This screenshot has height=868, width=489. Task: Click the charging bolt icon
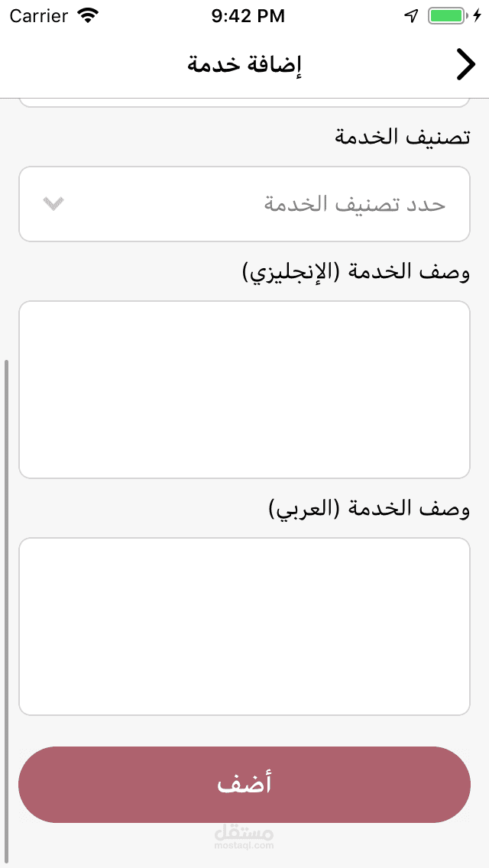click(477, 15)
